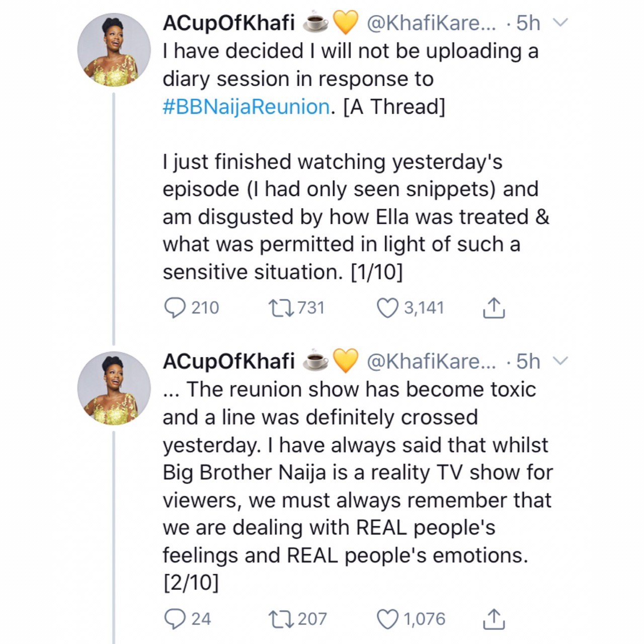
Task: Click the @KhafiKare handle on second tweet
Action: tap(431, 362)
